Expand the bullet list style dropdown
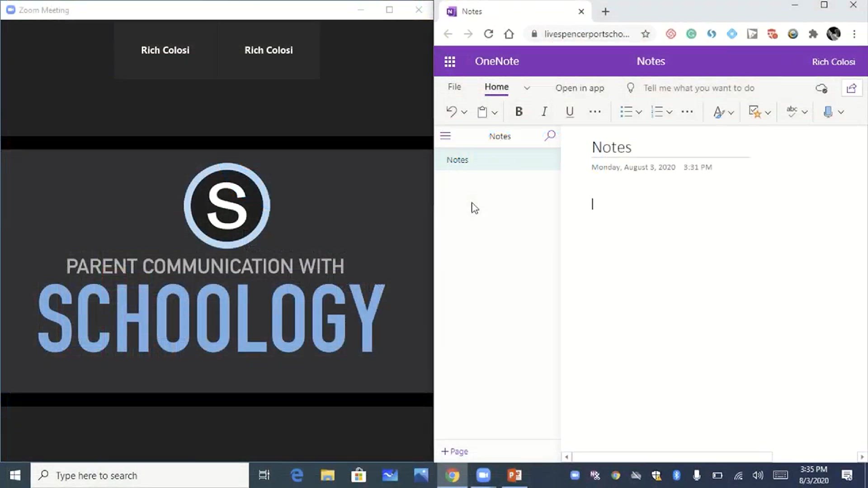This screenshot has height=488, width=868. coord(639,113)
